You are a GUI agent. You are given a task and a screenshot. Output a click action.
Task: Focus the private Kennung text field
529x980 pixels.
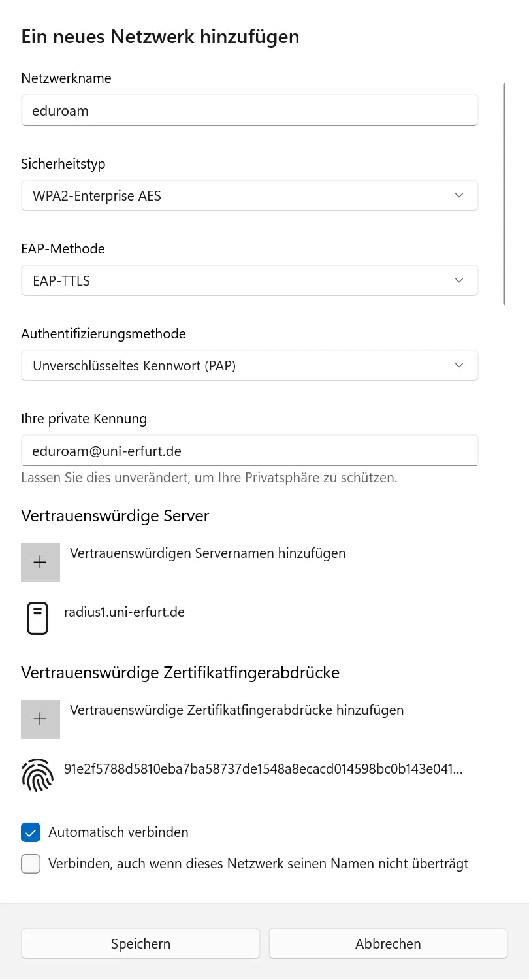(249, 451)
